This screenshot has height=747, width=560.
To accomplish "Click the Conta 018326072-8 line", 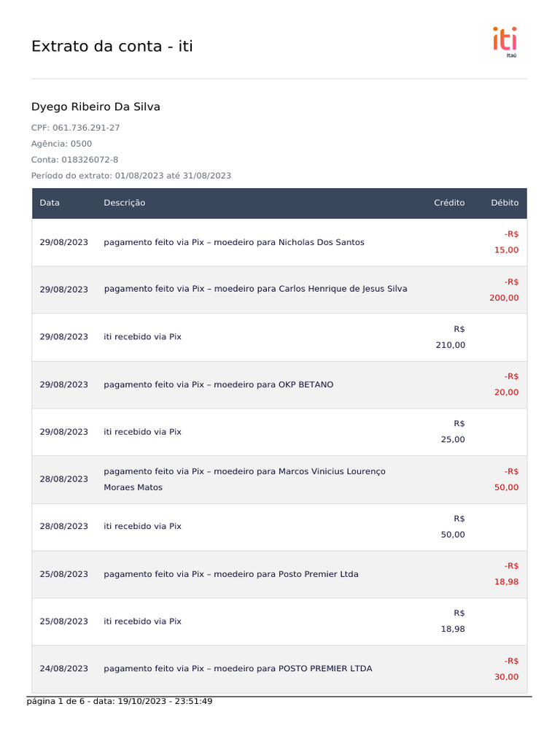I will point(74,160).
